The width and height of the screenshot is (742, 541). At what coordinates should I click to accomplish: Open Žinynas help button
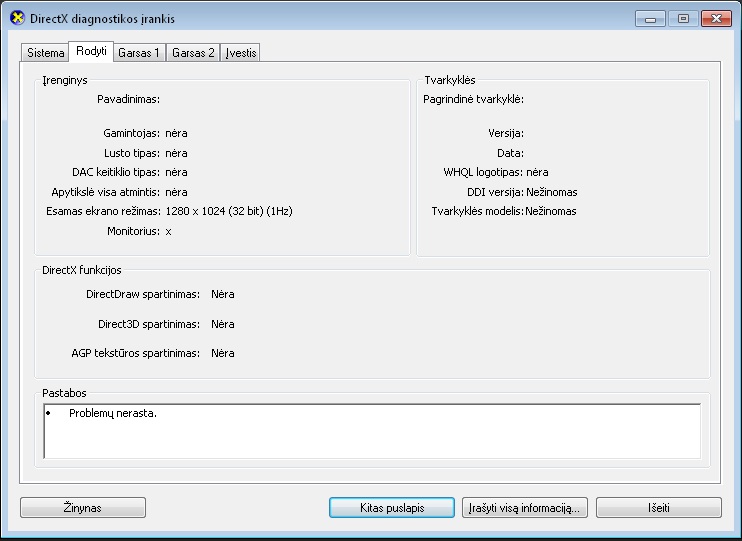pos(83,508)
